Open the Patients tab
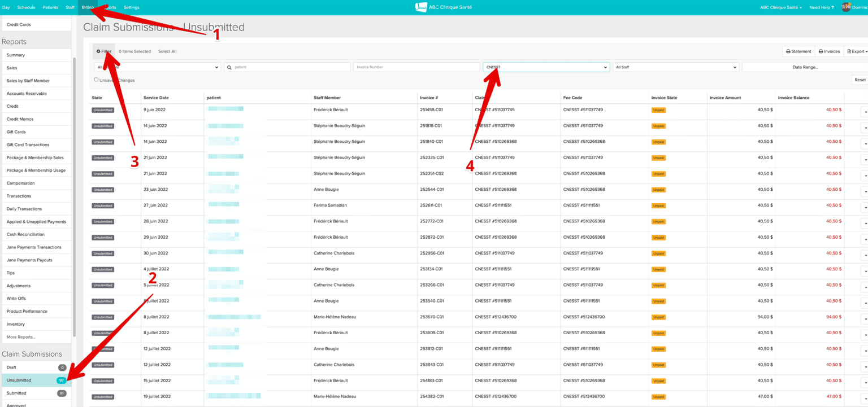The image size is (868, 407). (x=50, y=7)
